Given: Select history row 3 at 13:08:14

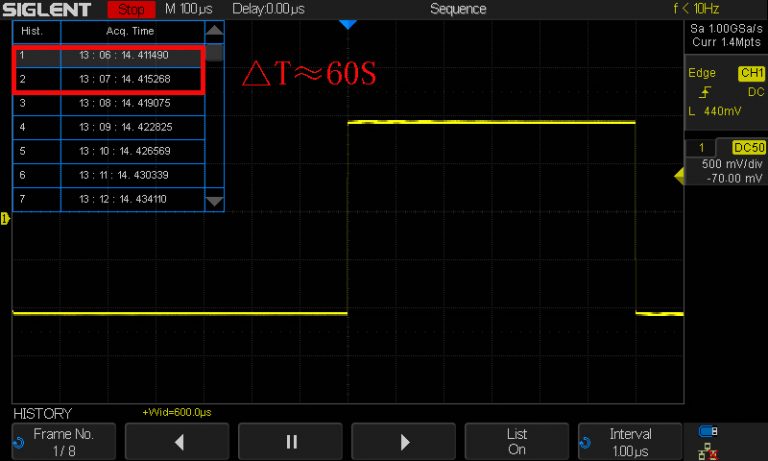Looking at the screenshot, I should [x=118, y=102].
